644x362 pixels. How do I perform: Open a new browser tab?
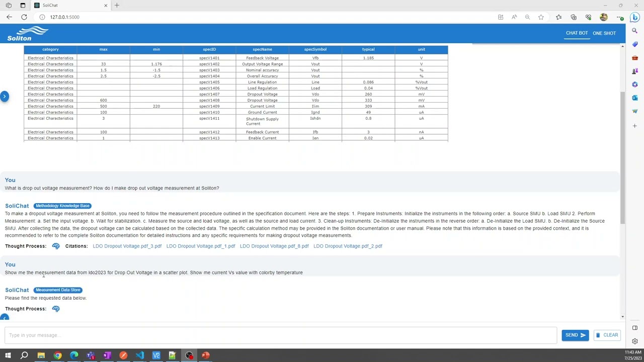[117, 5]
